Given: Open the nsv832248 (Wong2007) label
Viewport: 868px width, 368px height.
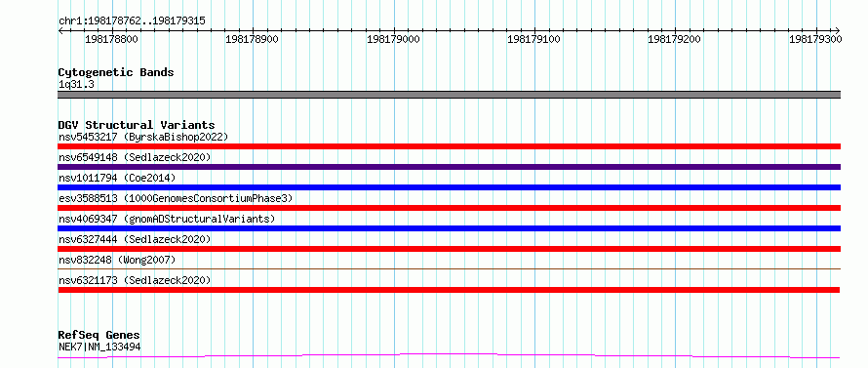Looking at the screenshot, I should tap(117, 260).
